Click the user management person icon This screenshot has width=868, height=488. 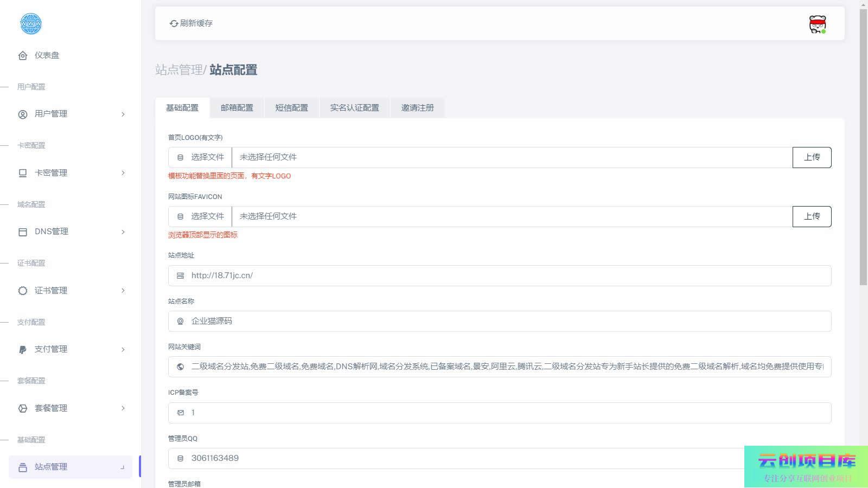pos(23,114)
